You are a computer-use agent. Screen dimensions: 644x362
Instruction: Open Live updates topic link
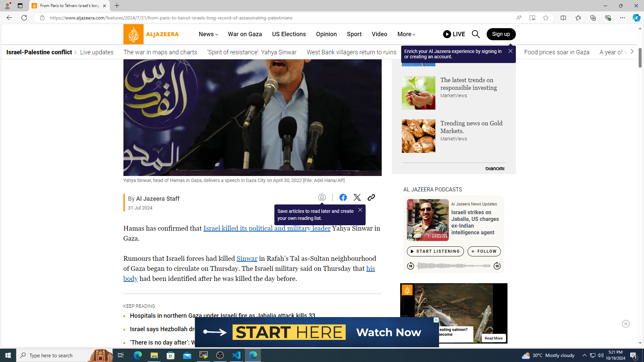click(97, 52)
